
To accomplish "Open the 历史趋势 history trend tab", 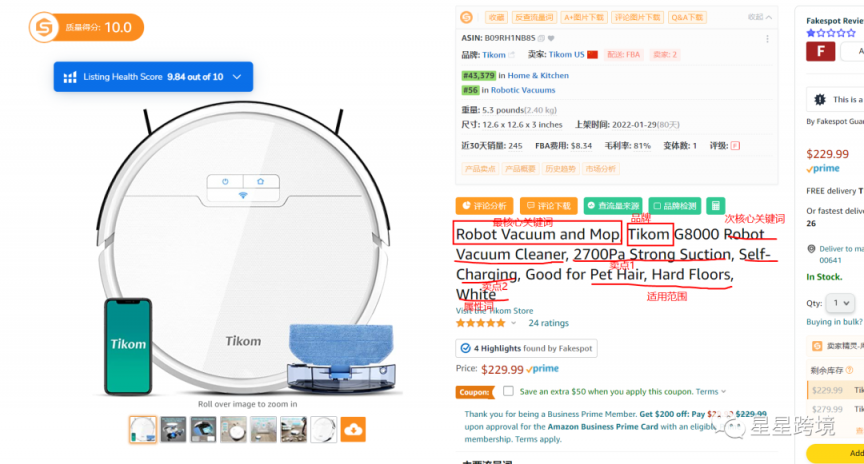I will [560, 169].
